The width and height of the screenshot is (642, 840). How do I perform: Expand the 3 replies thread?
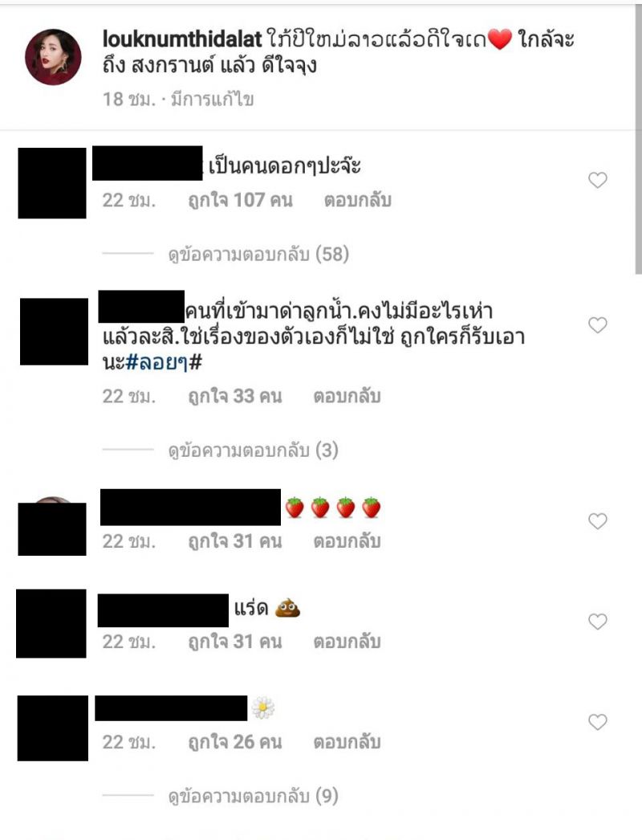point(254,451)
